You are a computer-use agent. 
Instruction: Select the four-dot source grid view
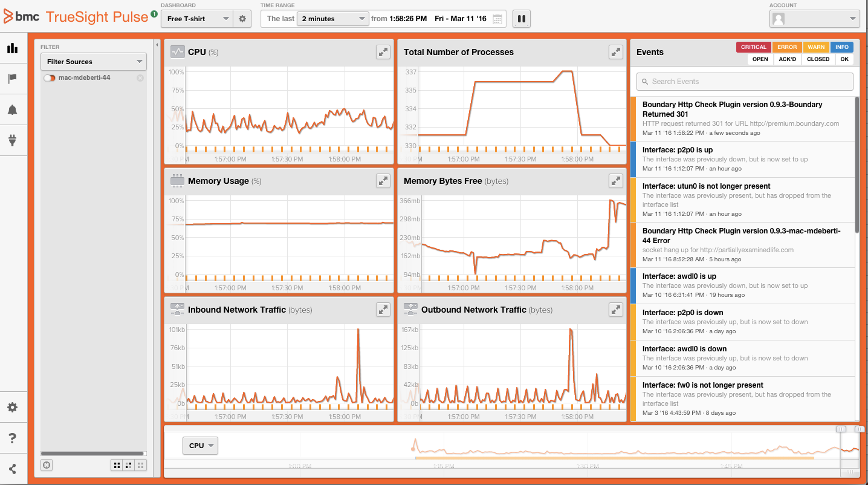pyautogui.click(x=117, y=465)
